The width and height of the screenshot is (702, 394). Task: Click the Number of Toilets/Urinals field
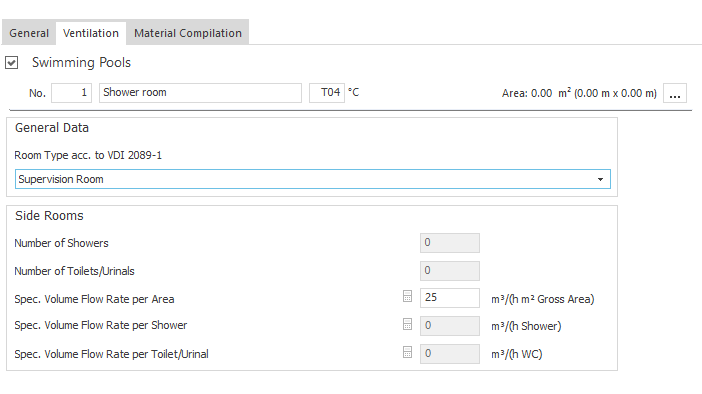coord(449,270)
